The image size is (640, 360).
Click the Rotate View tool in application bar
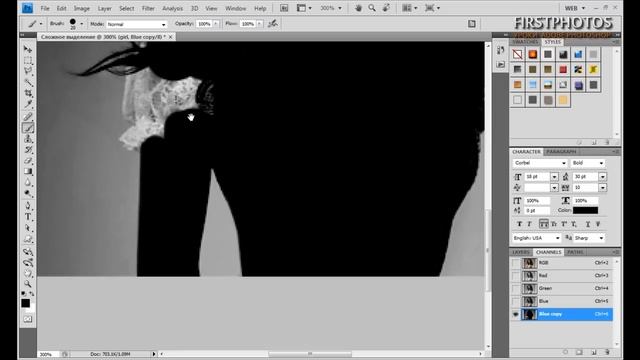(x=386, y=8)
